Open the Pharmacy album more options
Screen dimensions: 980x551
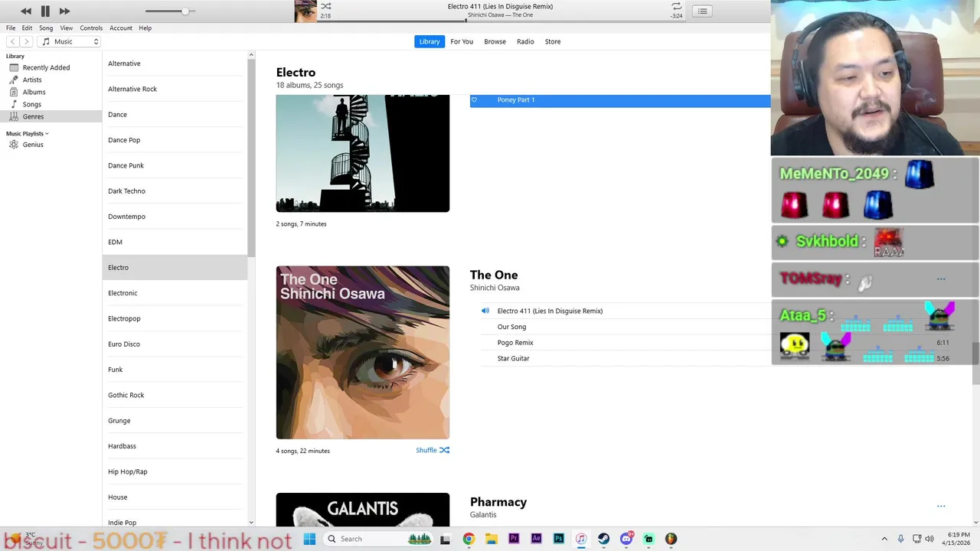click(941, 506)
